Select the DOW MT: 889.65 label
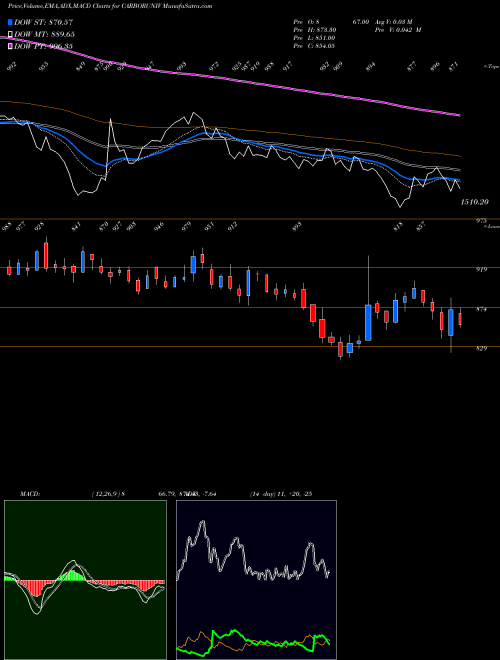The width and height of the screenshot is (500, 660). (44, 34)
